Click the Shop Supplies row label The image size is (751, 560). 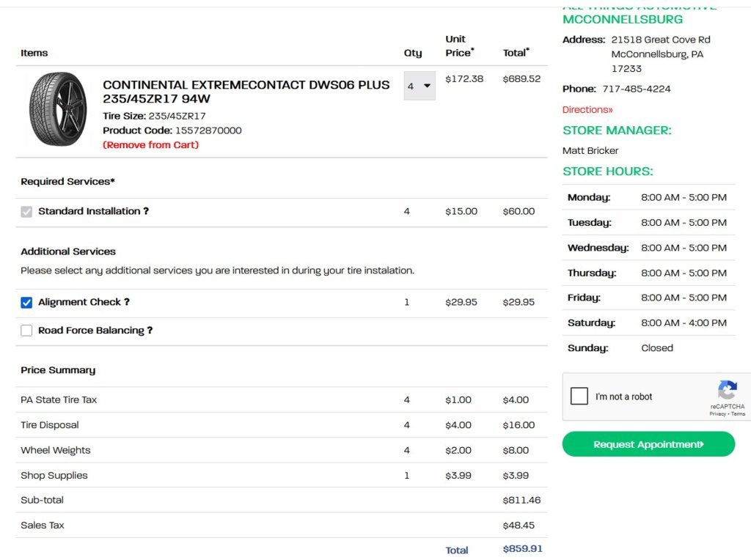click(x=54, y=475)
